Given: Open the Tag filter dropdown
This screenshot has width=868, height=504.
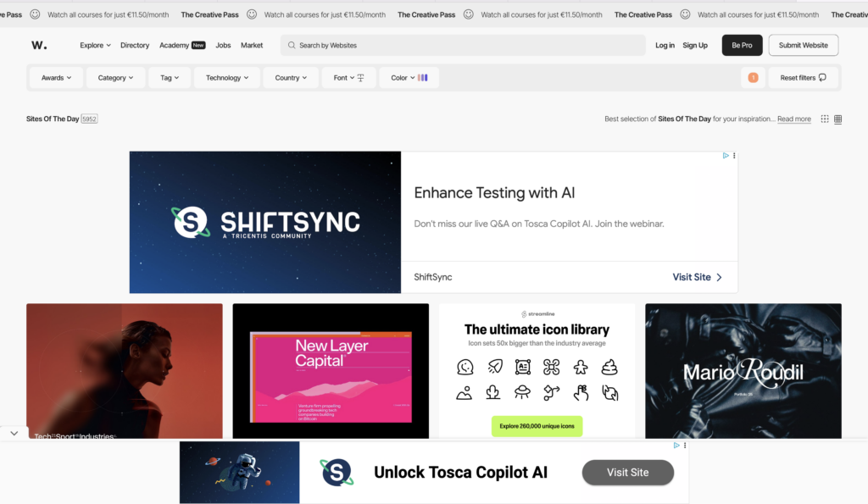Looking at the screenshot, I should click(170, 78).
